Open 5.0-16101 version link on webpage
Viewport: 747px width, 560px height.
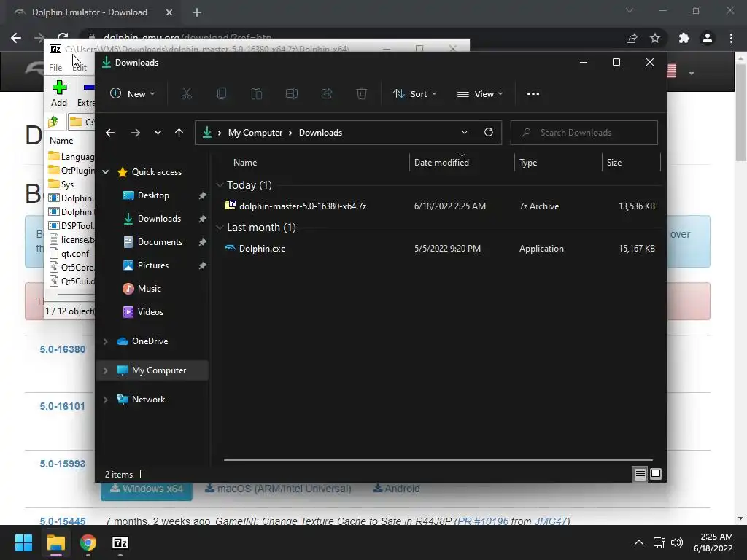pos(63,407)
